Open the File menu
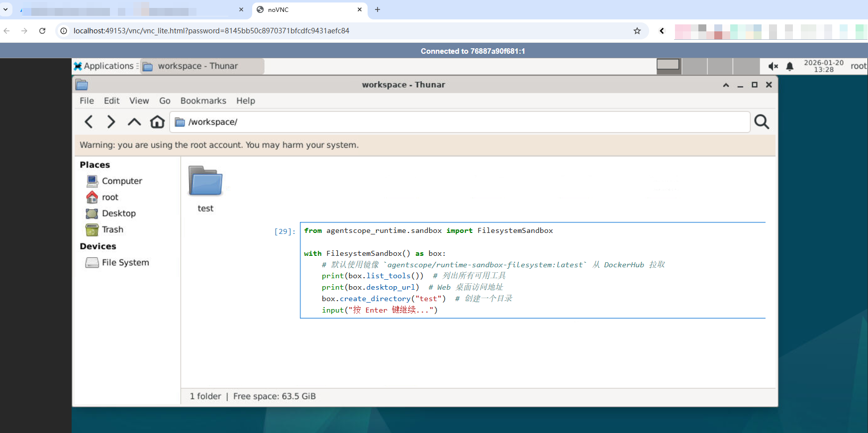 tap(87, 101)
